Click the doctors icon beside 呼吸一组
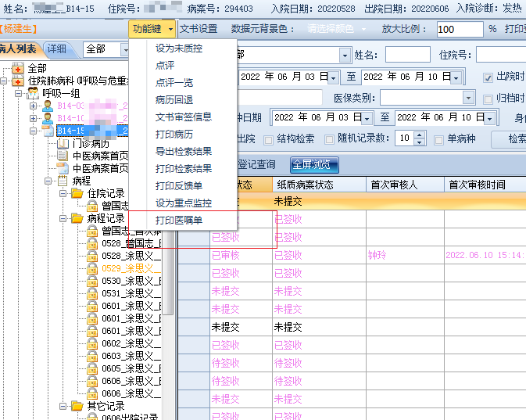 (33, 93)
